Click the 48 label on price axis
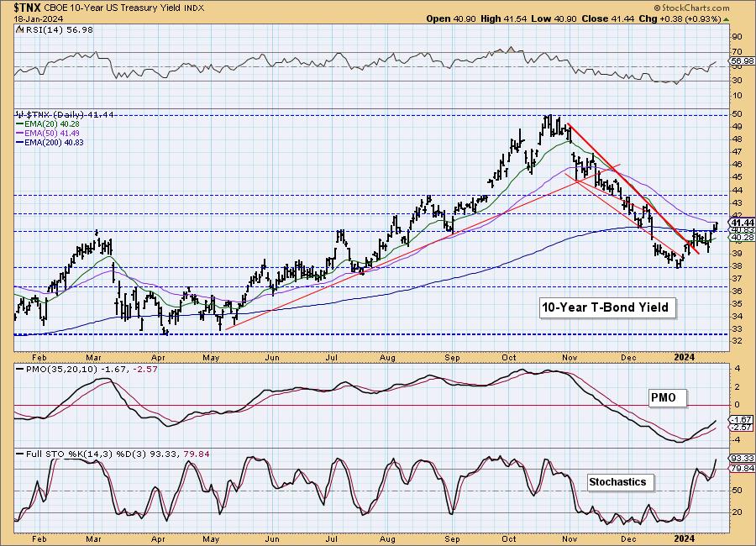 [x=738, y=139]
